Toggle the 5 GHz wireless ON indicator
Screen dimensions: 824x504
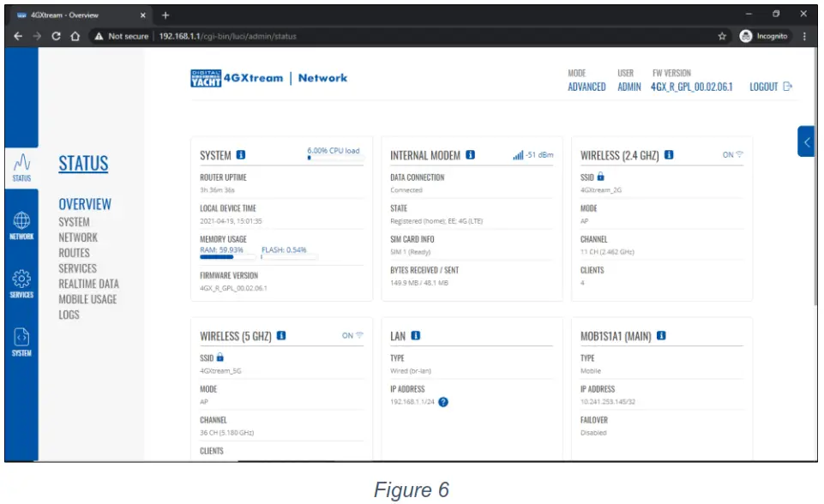(x=352, y=336)
